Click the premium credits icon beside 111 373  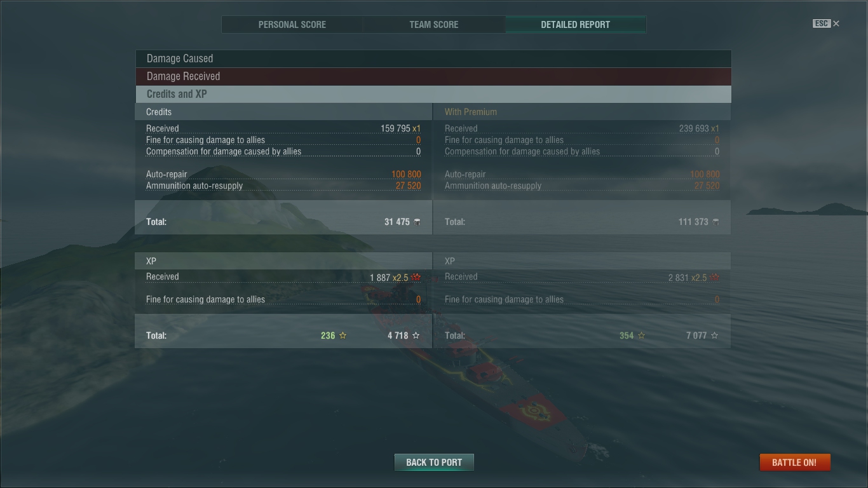coord(715,222)
